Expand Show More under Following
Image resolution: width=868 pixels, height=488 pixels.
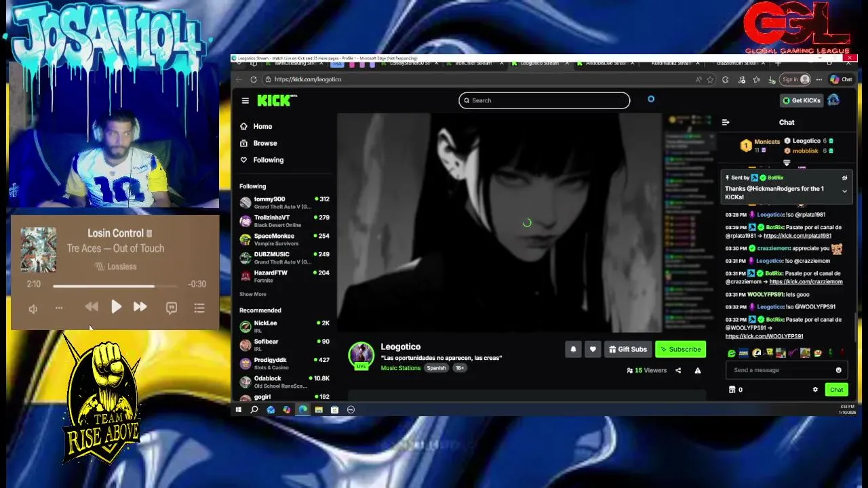coord(252,294)
